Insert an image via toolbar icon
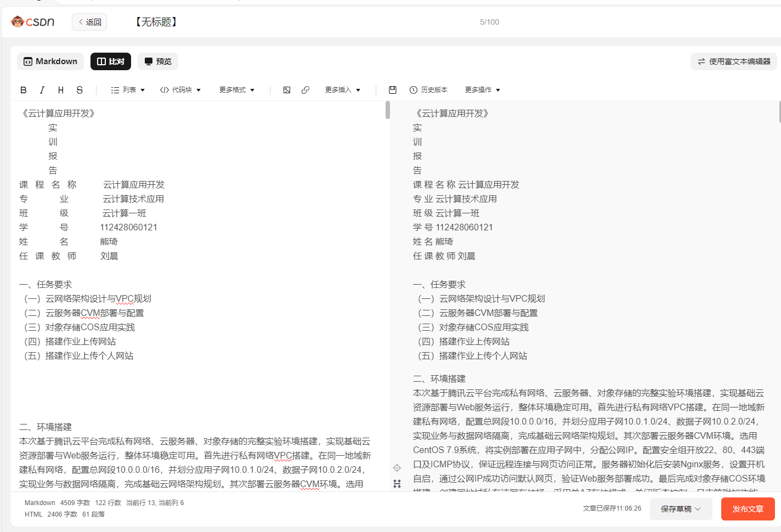Image resolution: width=781 pixels, height=532 pixels. coord(287,90)
